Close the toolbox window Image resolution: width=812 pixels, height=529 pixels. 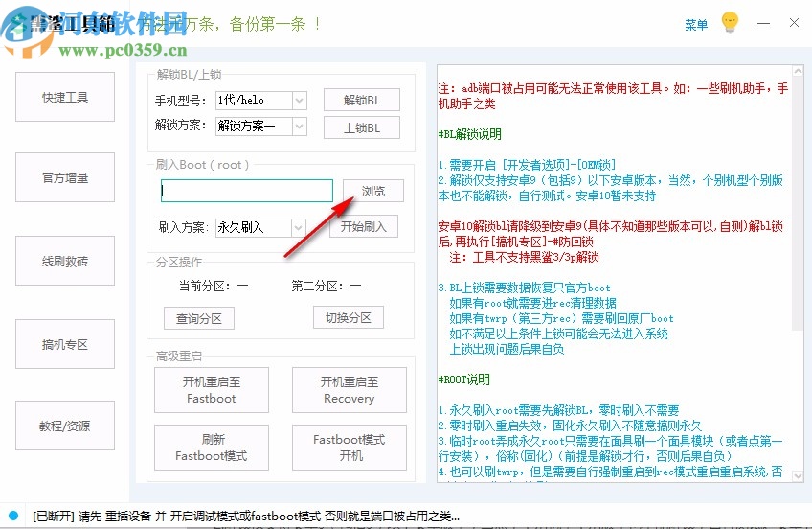[794, 23]
